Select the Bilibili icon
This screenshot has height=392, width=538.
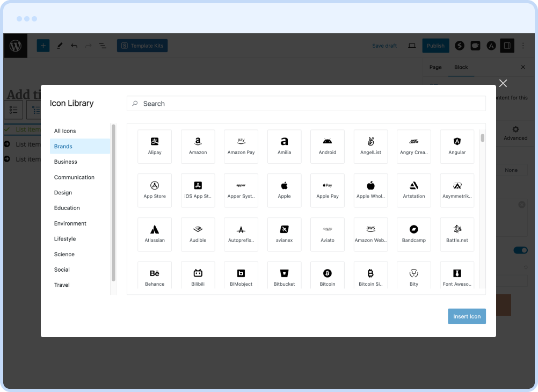(198, 275)
